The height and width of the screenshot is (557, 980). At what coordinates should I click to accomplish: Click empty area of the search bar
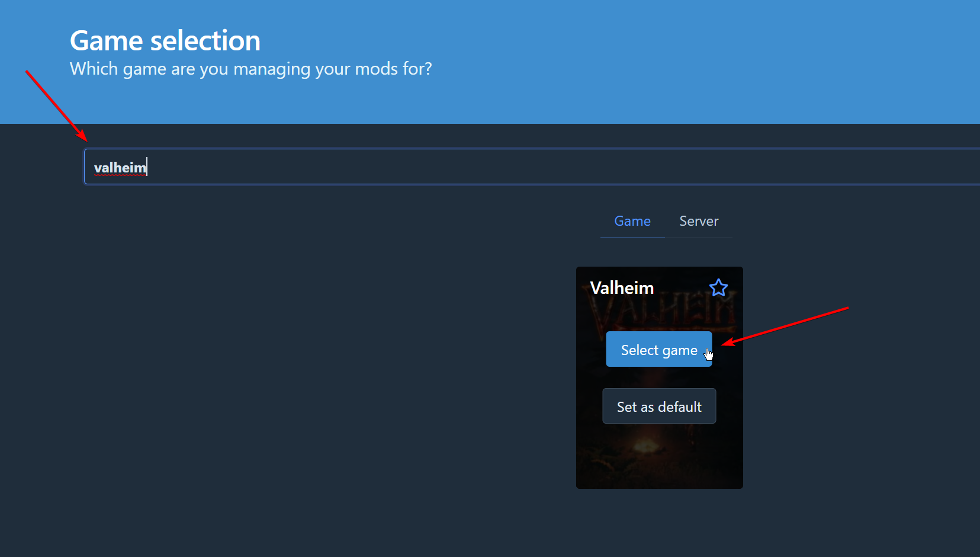tap(563, 167)
